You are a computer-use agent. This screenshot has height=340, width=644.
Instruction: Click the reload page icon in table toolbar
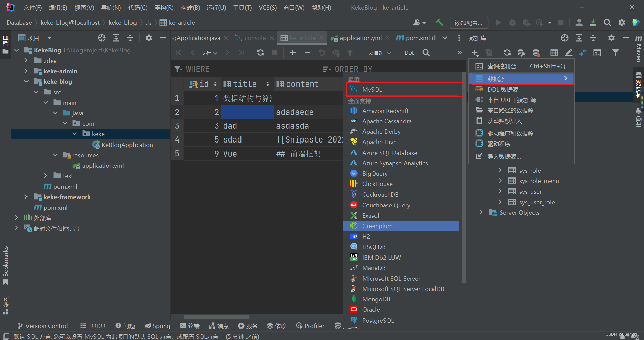point(260,53)
